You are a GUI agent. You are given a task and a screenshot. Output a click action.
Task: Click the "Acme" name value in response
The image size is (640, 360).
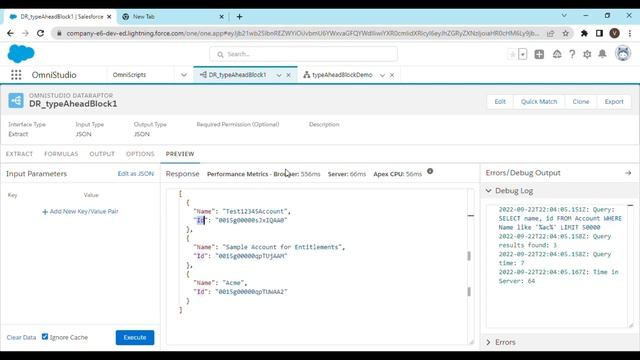coord(234,282)
